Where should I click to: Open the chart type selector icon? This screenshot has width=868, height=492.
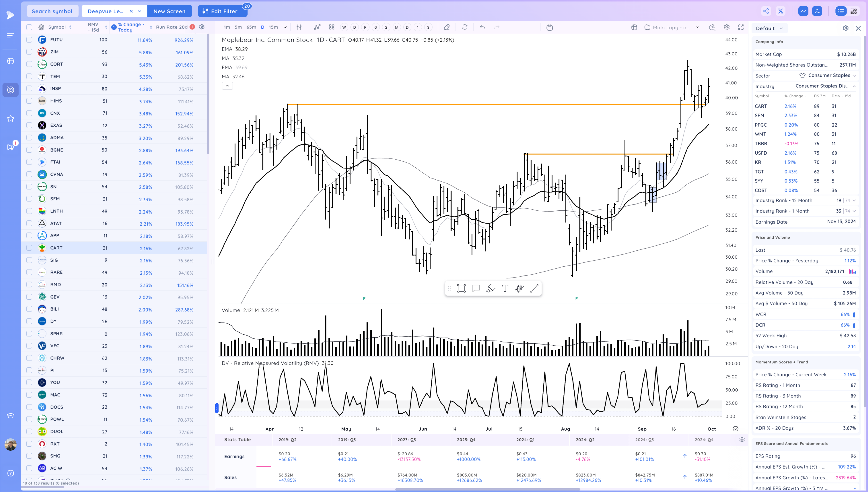coord(299,27)
